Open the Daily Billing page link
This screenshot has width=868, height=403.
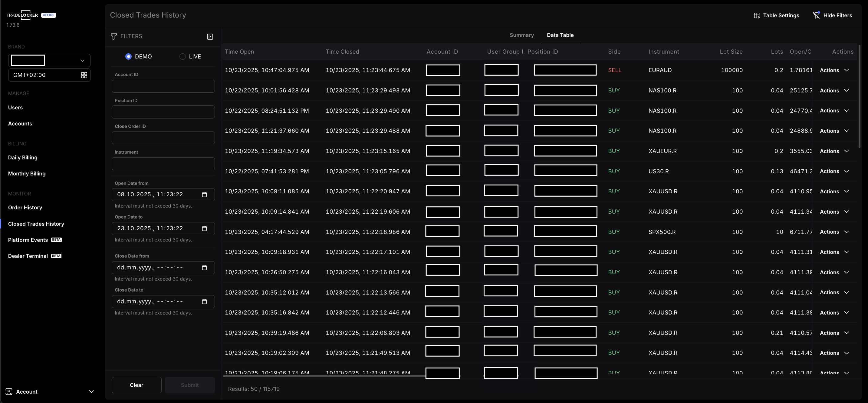click(x=23, y=158)
